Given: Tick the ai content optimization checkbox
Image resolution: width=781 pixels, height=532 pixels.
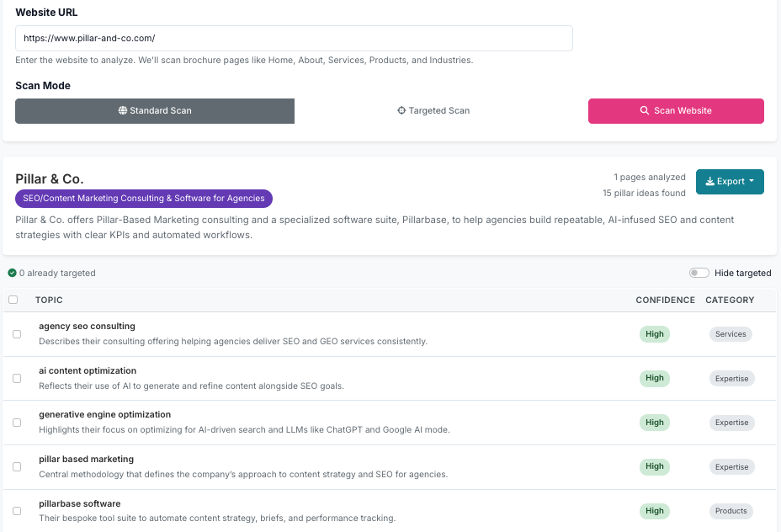Looking at the screenshot, I should tap(17, 379).
